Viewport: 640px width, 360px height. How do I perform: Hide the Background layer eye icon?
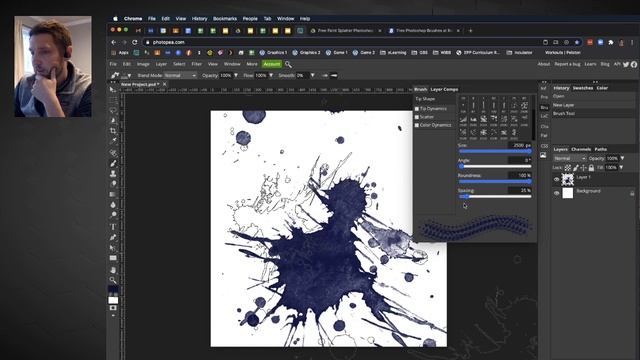556,193
